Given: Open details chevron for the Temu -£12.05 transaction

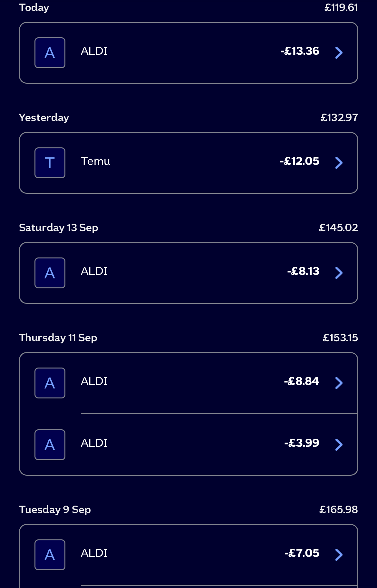Looking at the screenshot, I should click(x=339, y=163).
